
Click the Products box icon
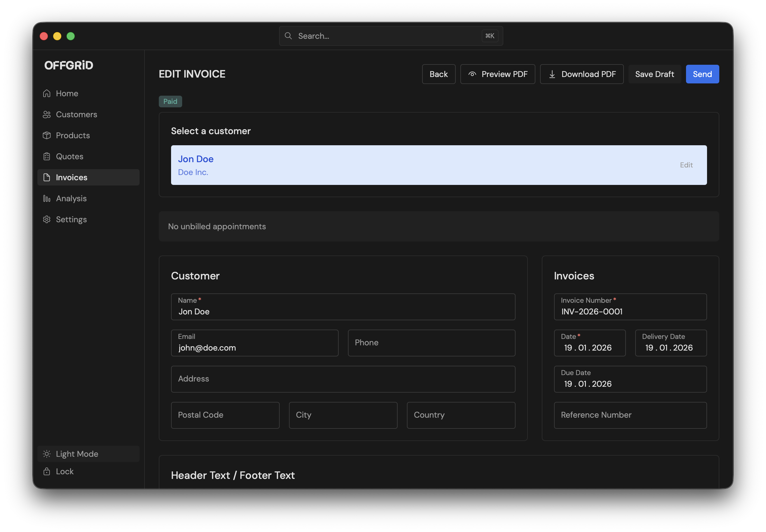pos(47,135)
